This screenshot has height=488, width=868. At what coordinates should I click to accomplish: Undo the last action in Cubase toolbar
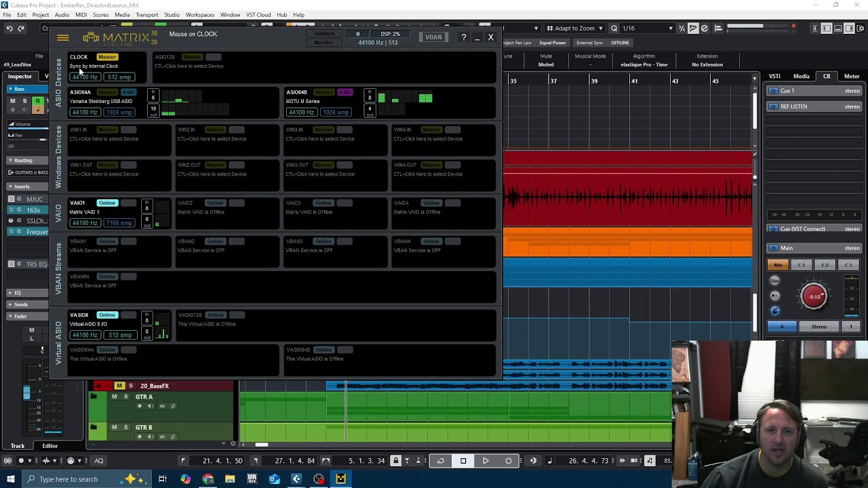pos(9,28)
